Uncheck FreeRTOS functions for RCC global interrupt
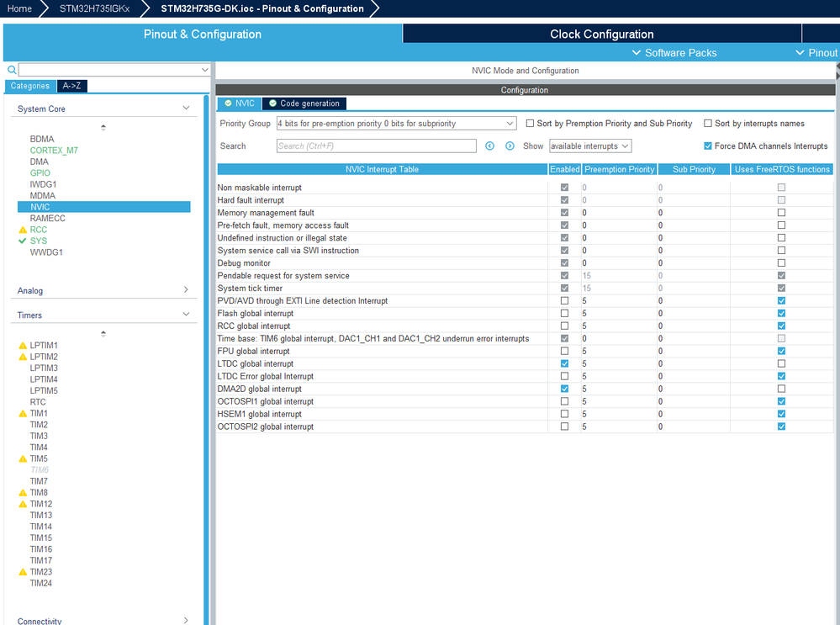The image size is (840, 625). pyautogui.click(x=782, y=326)
